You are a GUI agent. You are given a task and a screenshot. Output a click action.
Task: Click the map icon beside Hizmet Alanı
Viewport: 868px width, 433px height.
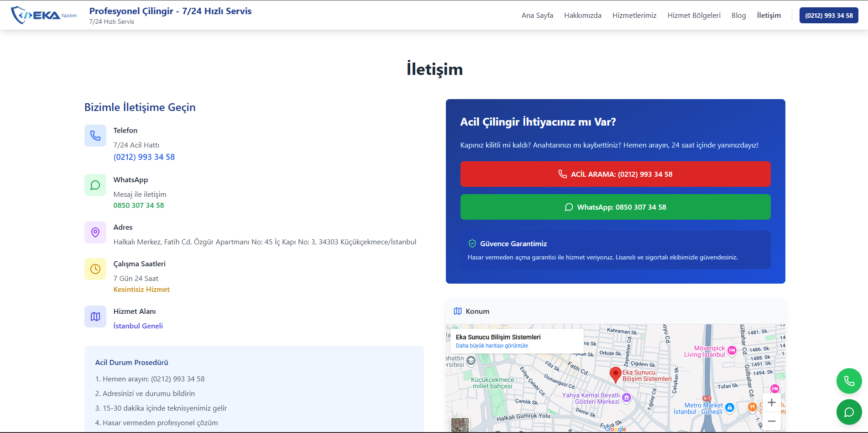[95, 317]
